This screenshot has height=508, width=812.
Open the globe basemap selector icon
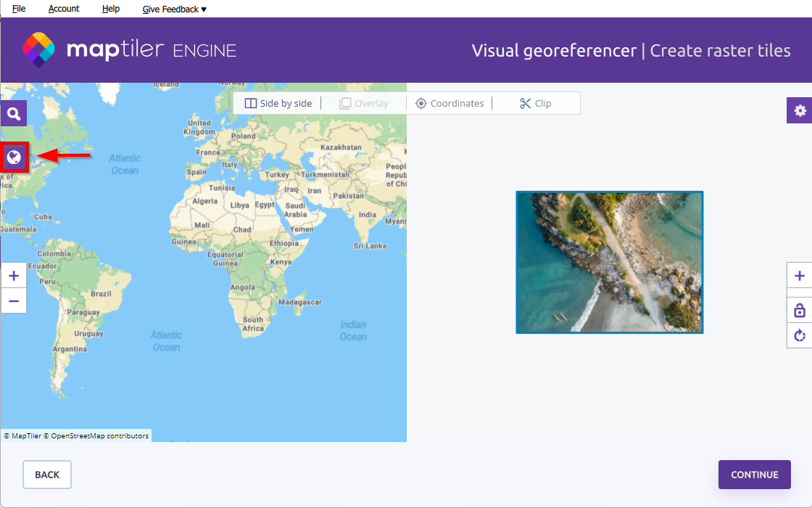click(x=14, y=157)
